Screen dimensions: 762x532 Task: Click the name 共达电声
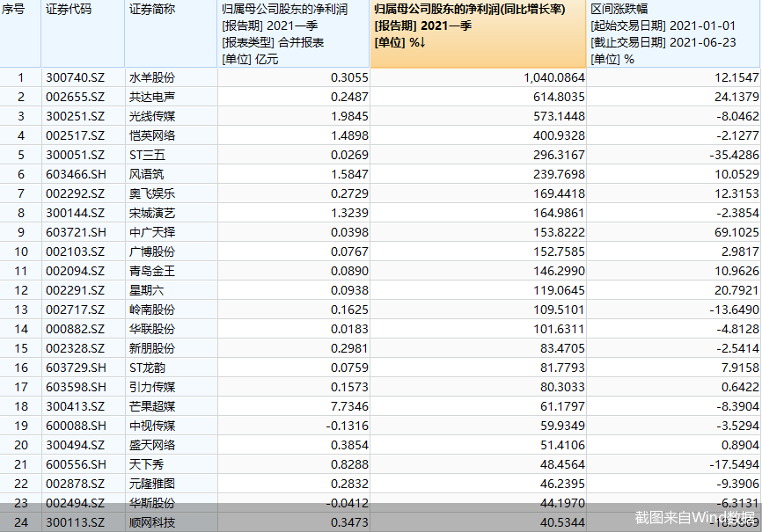[x=152, y=98]
